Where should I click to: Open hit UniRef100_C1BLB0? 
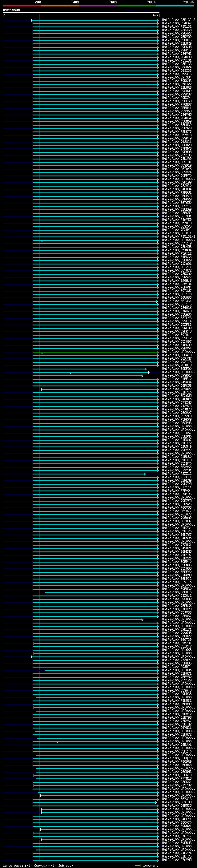coord(177,457)
